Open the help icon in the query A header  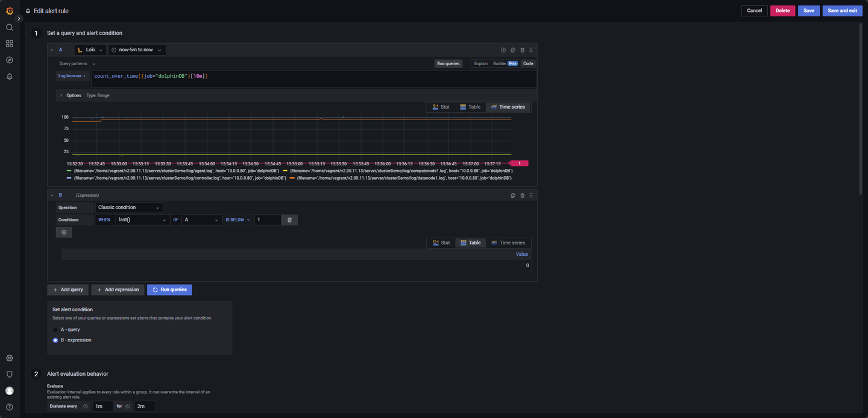[x=503, y=50]
